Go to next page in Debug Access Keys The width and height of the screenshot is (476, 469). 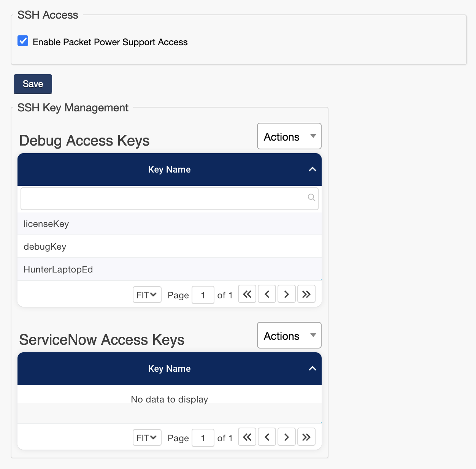[x=287, y=294]
